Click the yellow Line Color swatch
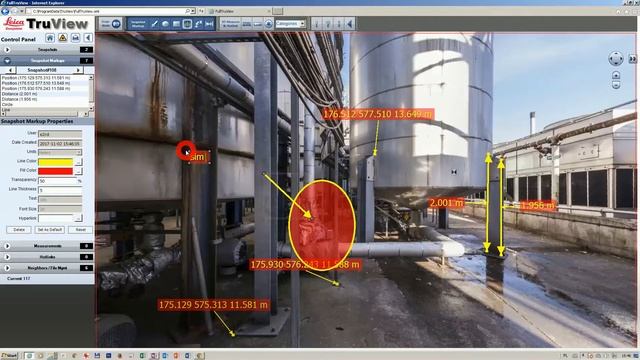The height and width of the screenshot is (360, 640). pos(56,162)
